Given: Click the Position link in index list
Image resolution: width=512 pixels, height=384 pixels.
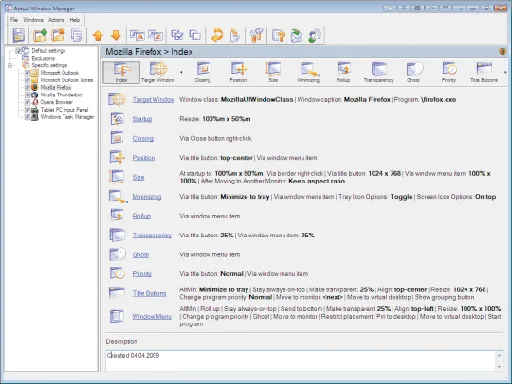Looking at the screenshot, I should click(x=144, y=158).
